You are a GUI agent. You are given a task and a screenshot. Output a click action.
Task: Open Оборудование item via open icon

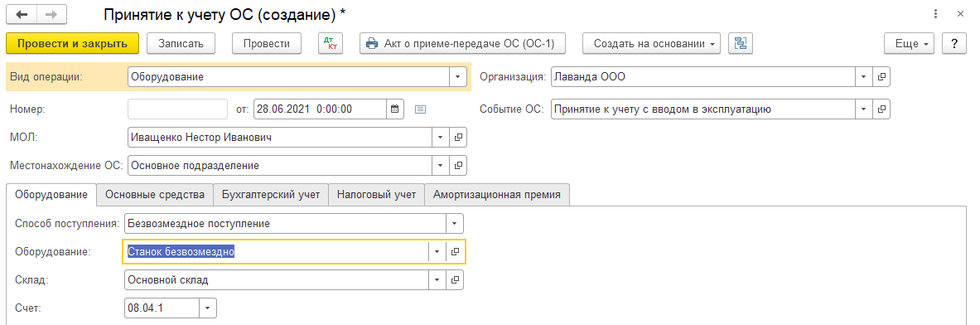click(x=455, y=251)
